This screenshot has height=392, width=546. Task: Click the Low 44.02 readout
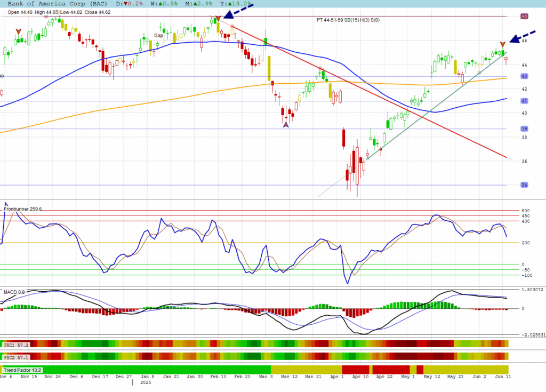(x=71, y=12)
